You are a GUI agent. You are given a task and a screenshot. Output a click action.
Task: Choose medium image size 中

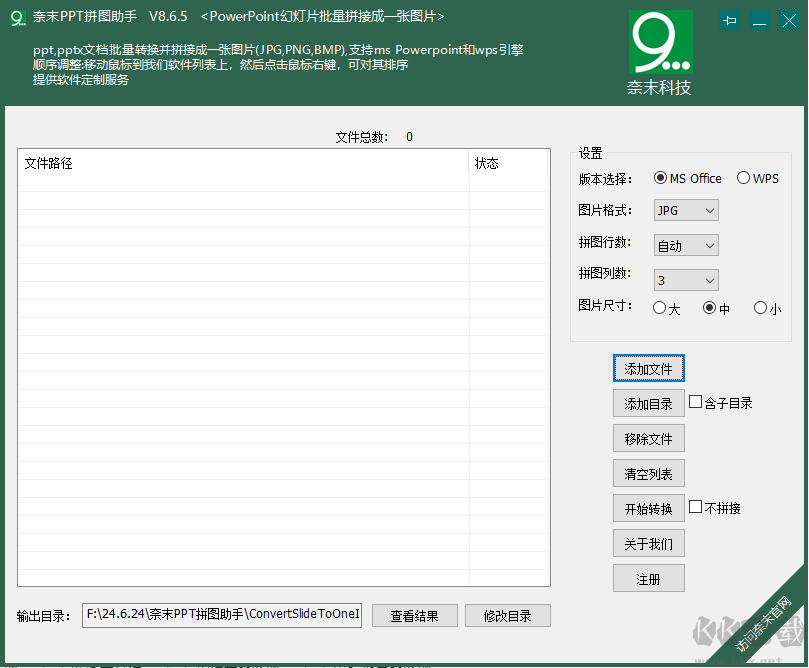716,308
